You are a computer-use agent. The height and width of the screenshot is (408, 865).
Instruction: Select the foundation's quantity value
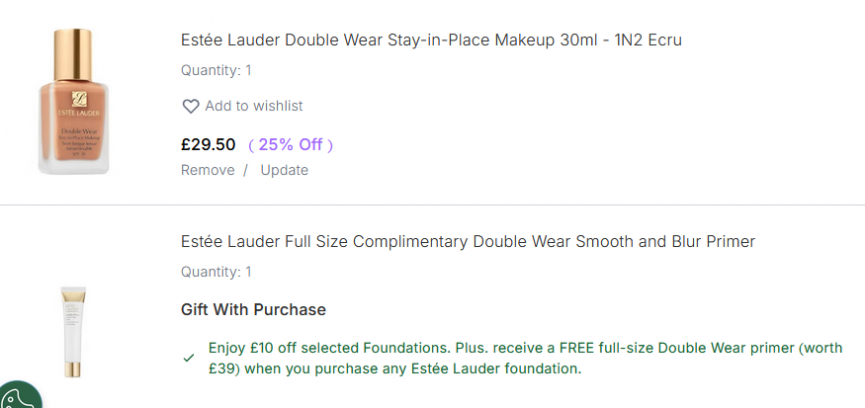[x=249, y=70]
